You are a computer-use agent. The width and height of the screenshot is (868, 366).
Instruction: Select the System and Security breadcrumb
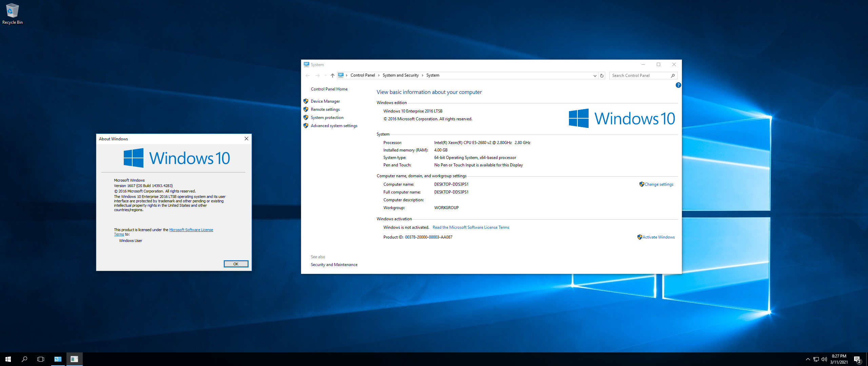(400, 75)
